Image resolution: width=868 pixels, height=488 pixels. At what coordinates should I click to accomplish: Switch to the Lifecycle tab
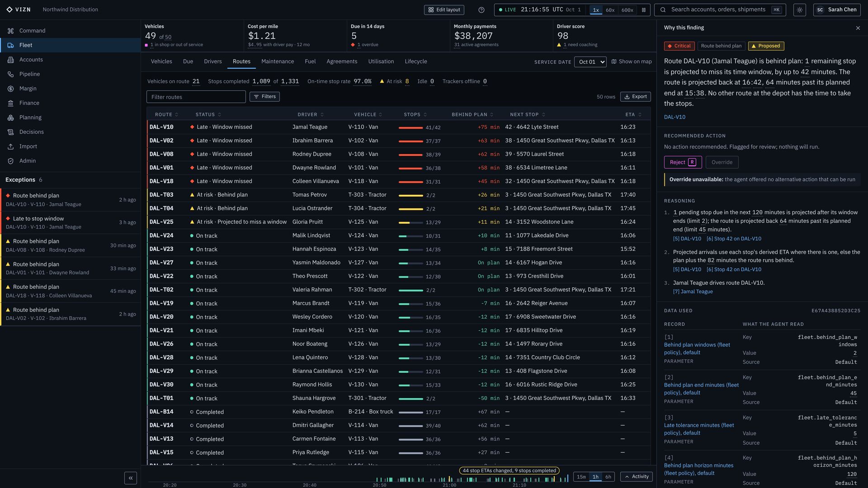(x=415, y=61)
